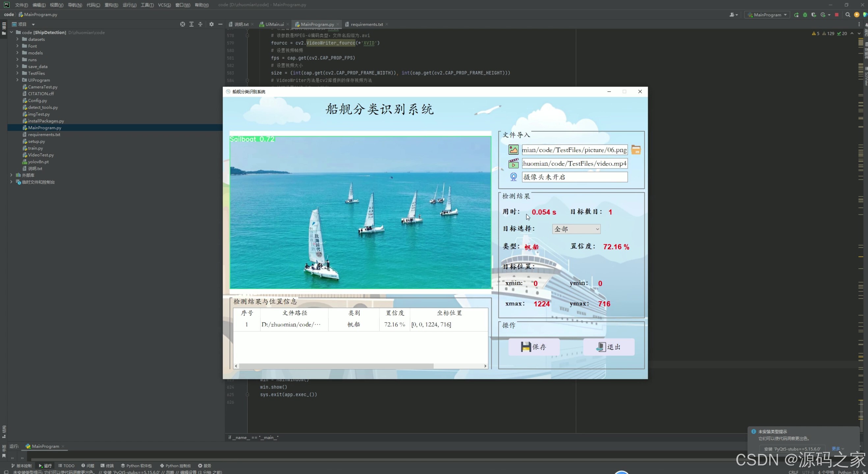Image resolution: width=868 pixels, height=474 pixels.
Task: Open the VCS(S) menu
Action: tap(164, 5)
